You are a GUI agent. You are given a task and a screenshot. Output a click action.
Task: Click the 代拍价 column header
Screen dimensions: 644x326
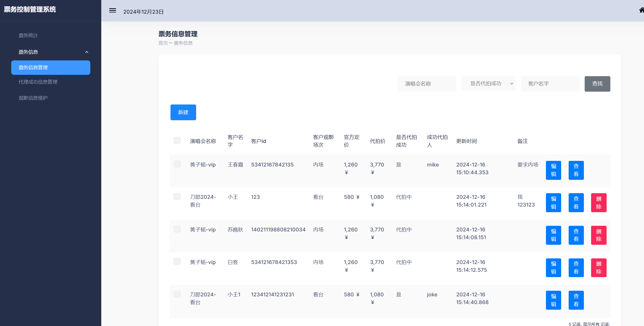tap(378, 141)
